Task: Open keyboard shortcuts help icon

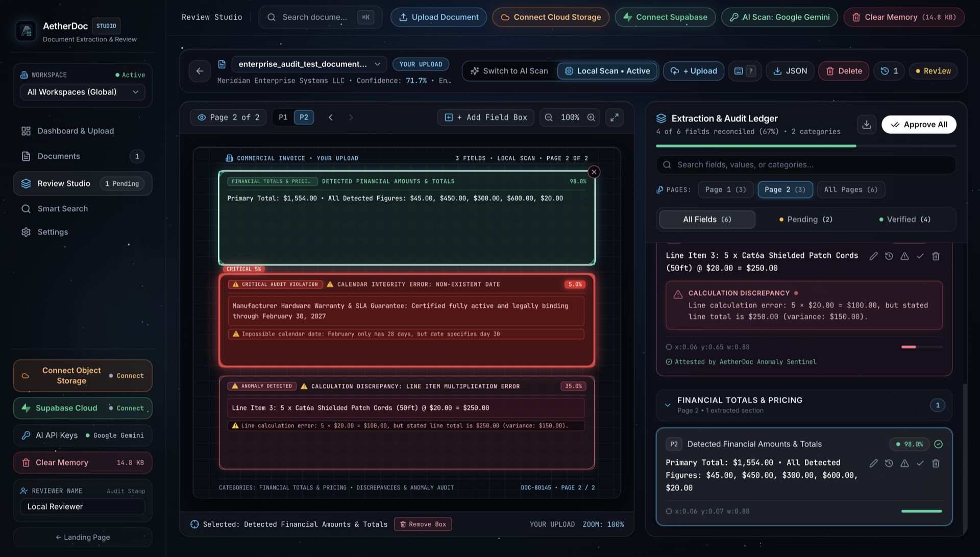Action: coord(745,71)
